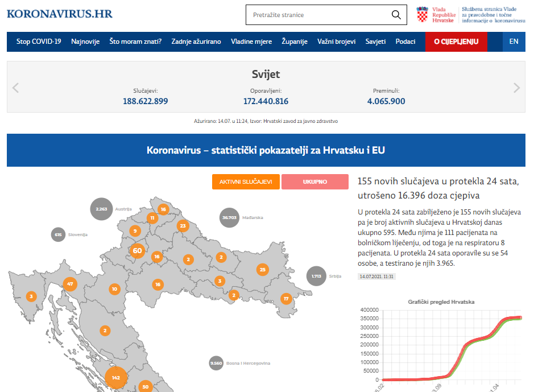Screen dimensions: 534x392
Task: Select the Savjeti menu item
Action: click(375, 41)
